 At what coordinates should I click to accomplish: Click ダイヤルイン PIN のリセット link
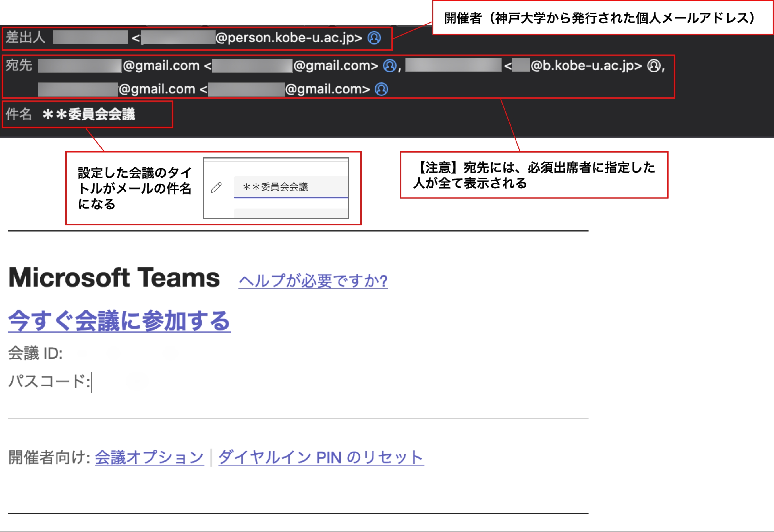pyautogui.click(x=321, y=457)
